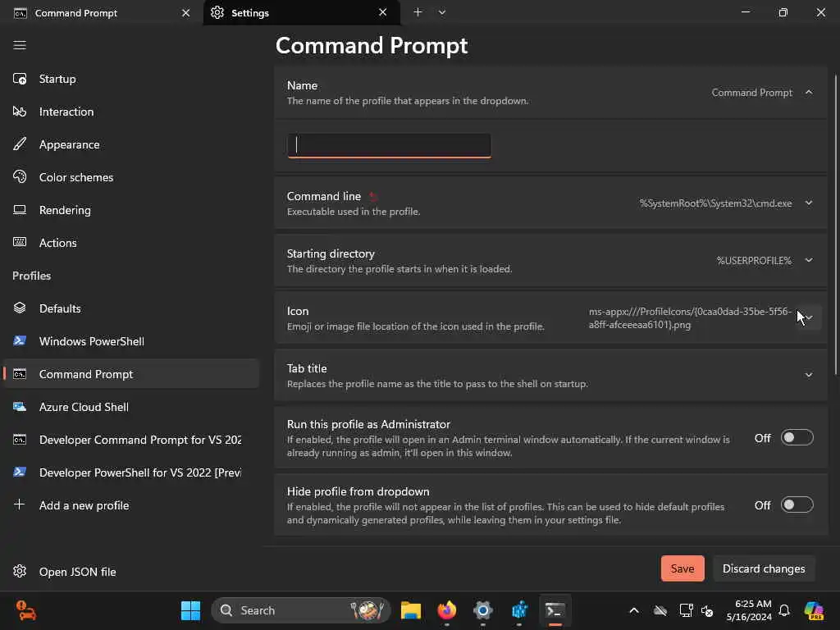Expand the Icon setting
840x630 pixels.
click(810, 317)
